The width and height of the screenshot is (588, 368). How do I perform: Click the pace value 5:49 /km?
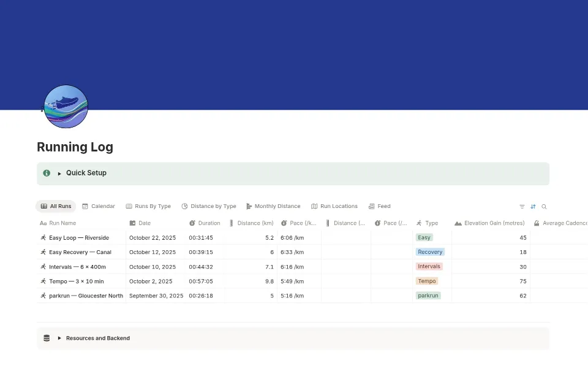[x=292, y=282]
